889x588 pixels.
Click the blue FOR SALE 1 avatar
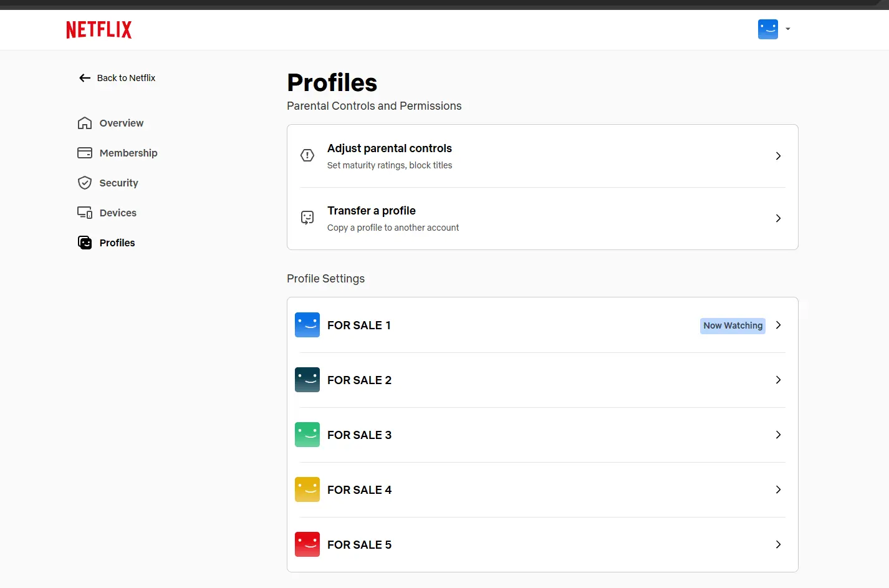pyautogui.click(x=307, y=325)
